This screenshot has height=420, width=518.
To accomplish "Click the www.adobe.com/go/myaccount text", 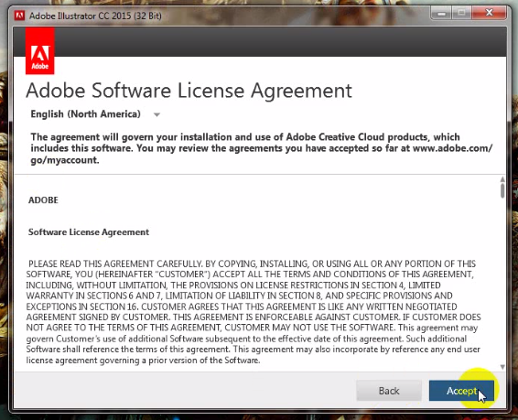I will [x=453, y=148].
